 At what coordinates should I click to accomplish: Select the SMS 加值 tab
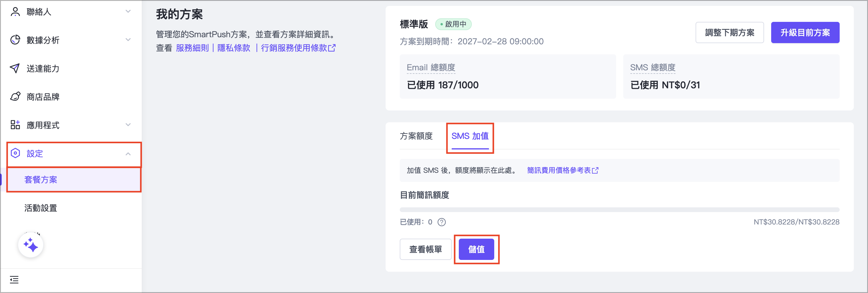pos(470,136)
